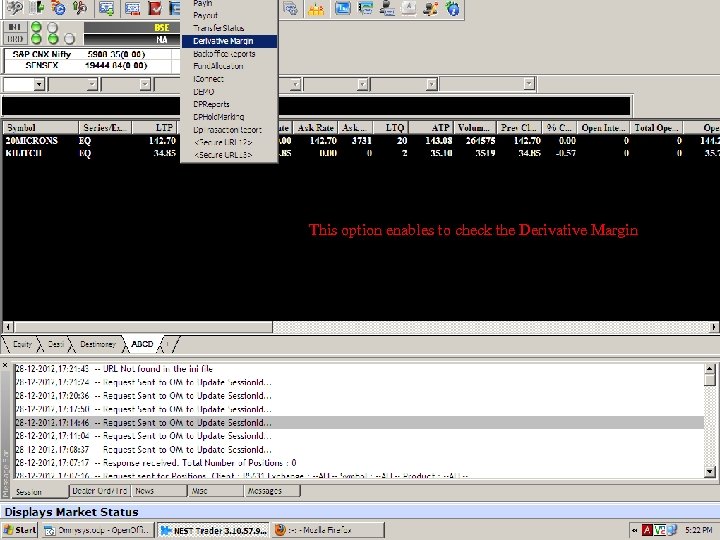Select the KILITCH row symbol
The image size is (720, 540).
(23, 153)
